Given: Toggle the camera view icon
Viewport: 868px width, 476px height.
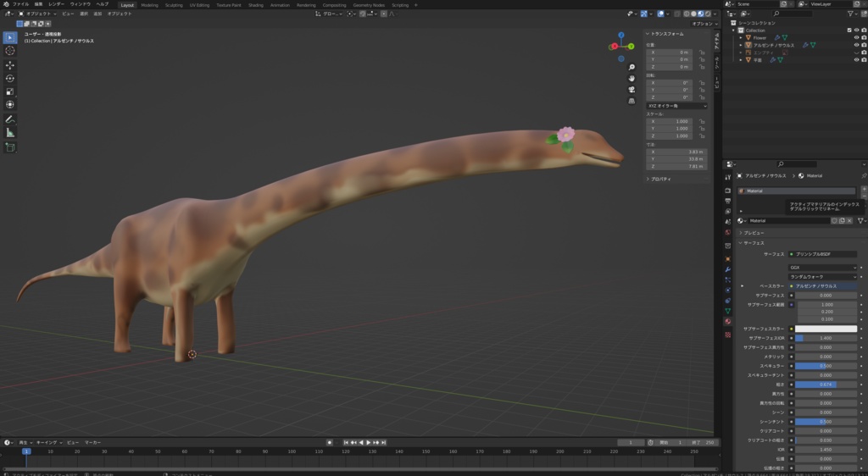Looking at the screenshot, I should tap(632, 90).
